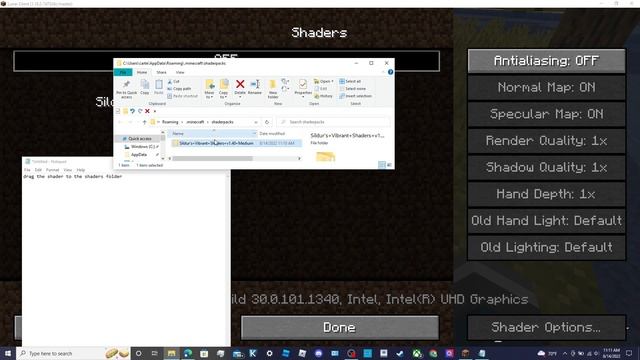
Task: Toggle Normal Map ON setting
Action: pyautogui.click(x=546, y=87)
